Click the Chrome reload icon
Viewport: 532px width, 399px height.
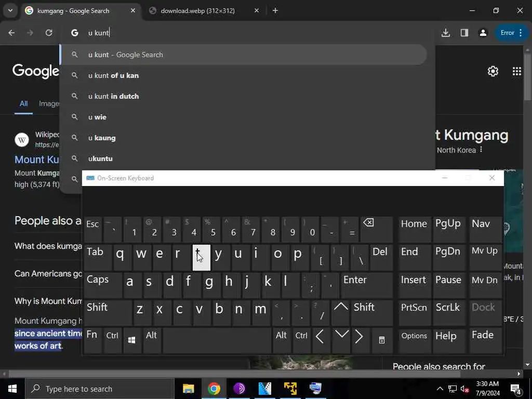tap(49, 33)
